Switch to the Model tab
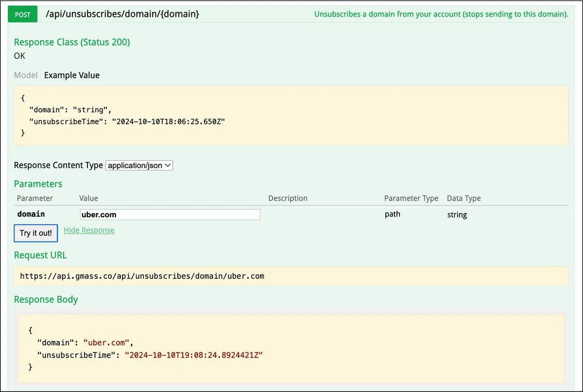 [26, 75]
